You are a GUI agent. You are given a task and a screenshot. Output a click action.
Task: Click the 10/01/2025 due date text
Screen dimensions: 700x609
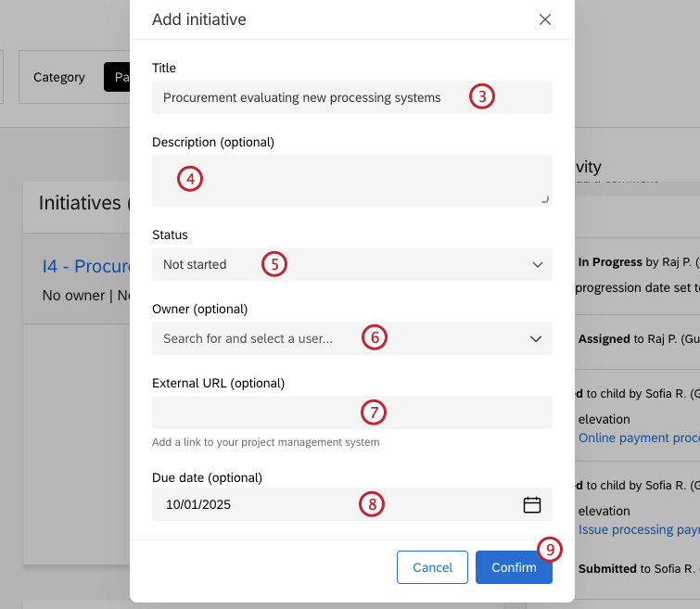click(x=198, y=505)
